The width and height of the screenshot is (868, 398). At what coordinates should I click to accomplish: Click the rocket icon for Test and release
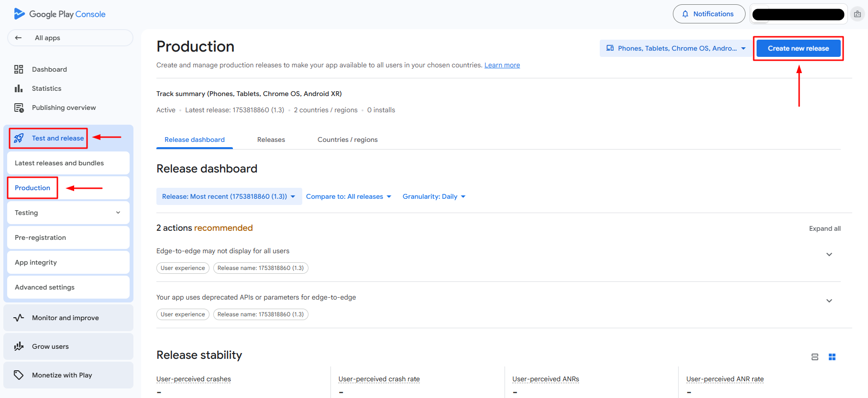(x=19, y=138)
